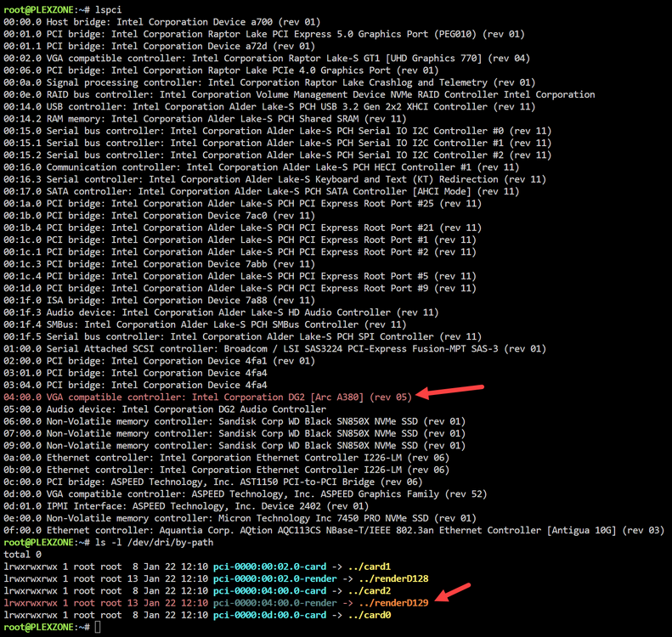Select the Micron 7450 PRO NVMe SSD line
The height and width of the screenshot is (637, 672).
point(240,518)
